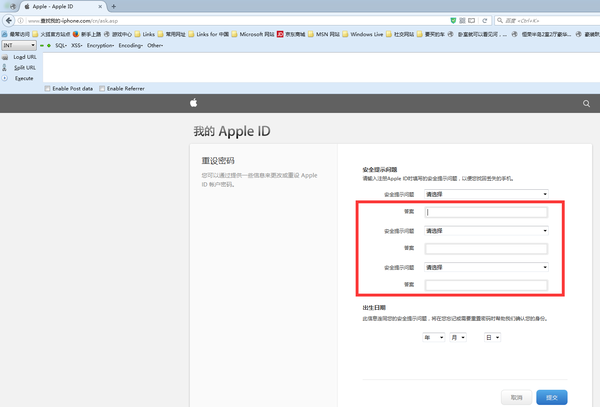Enable Referrer checkbox
This screenshot has height=407, width=600.
tap(102, 88)
